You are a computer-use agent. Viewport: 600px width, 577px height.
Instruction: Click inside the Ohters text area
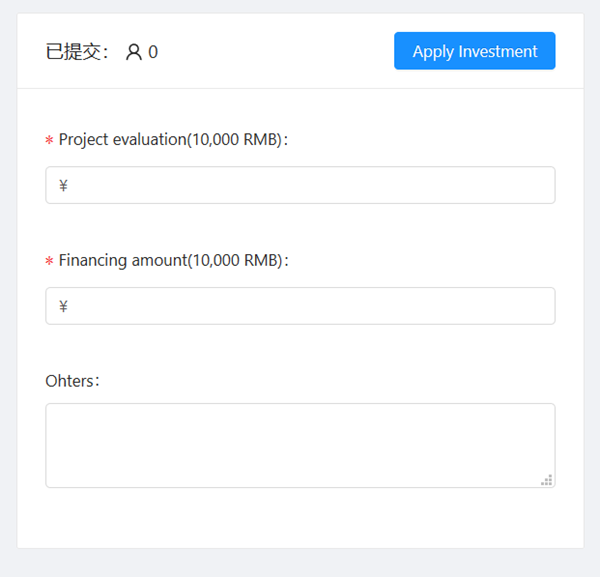(300, 445)
